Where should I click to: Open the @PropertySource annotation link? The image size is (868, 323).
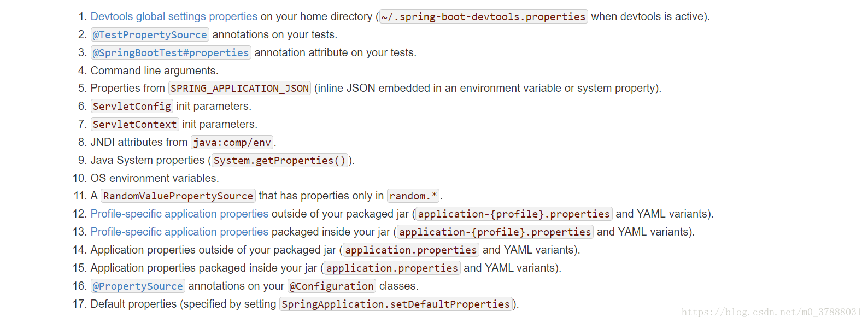click(x=138, y=286)
